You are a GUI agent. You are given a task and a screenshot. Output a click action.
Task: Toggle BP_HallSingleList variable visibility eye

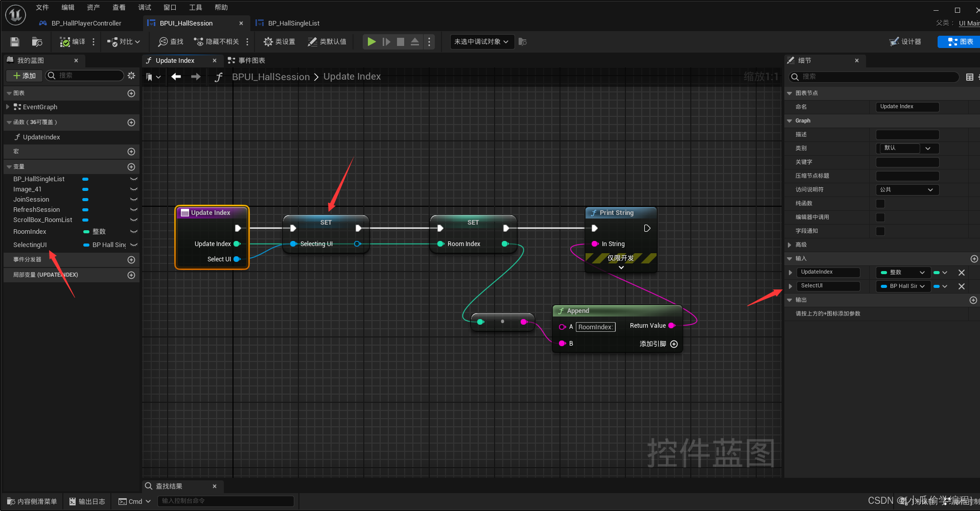pyautogui.click(x=134, y=179)
